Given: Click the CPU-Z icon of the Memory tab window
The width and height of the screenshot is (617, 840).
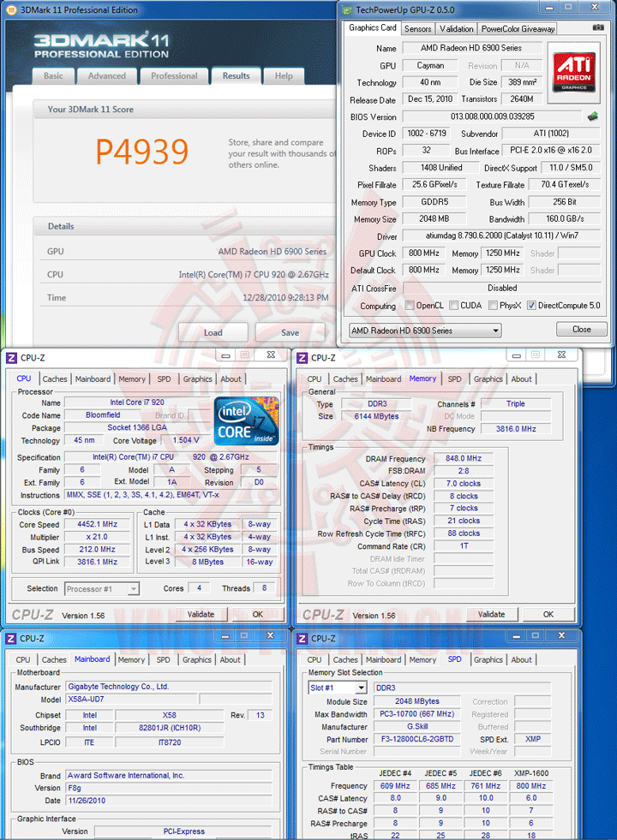Looking at the screenshot, I should 302,358.
